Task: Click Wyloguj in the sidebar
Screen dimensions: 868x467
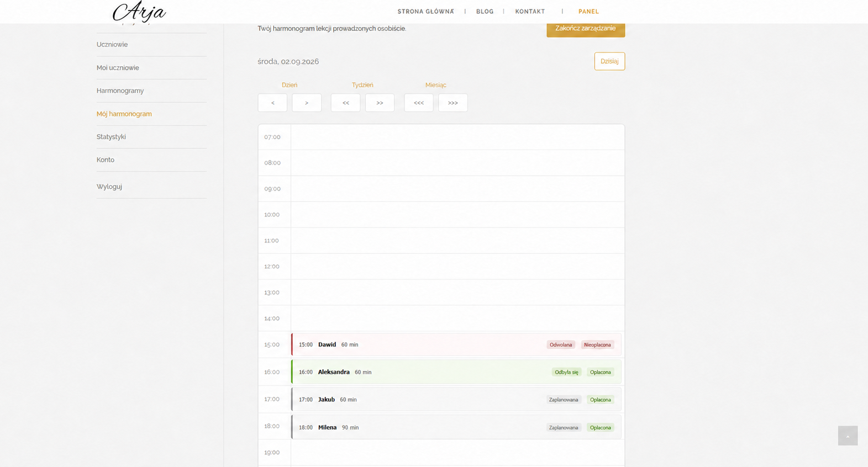Action: [x=109, y=187]
